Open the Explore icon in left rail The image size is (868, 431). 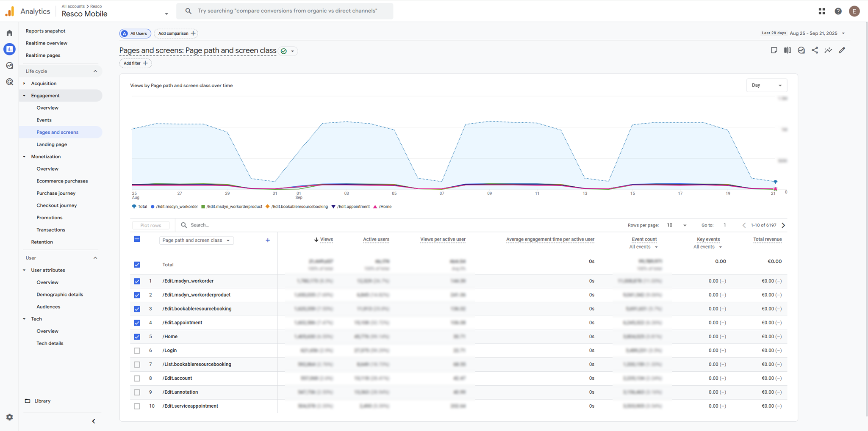click(9, 66)
